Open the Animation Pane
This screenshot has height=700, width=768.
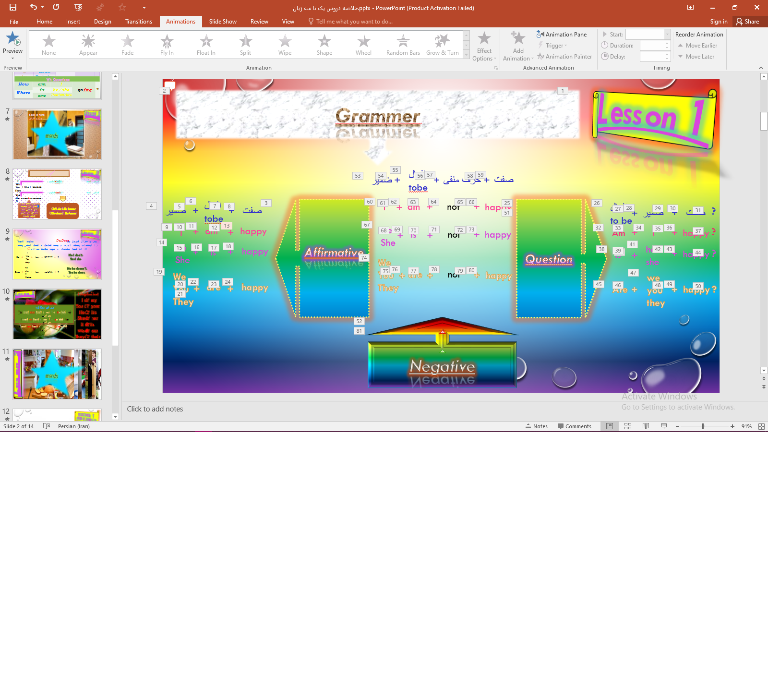click(562, 35)
